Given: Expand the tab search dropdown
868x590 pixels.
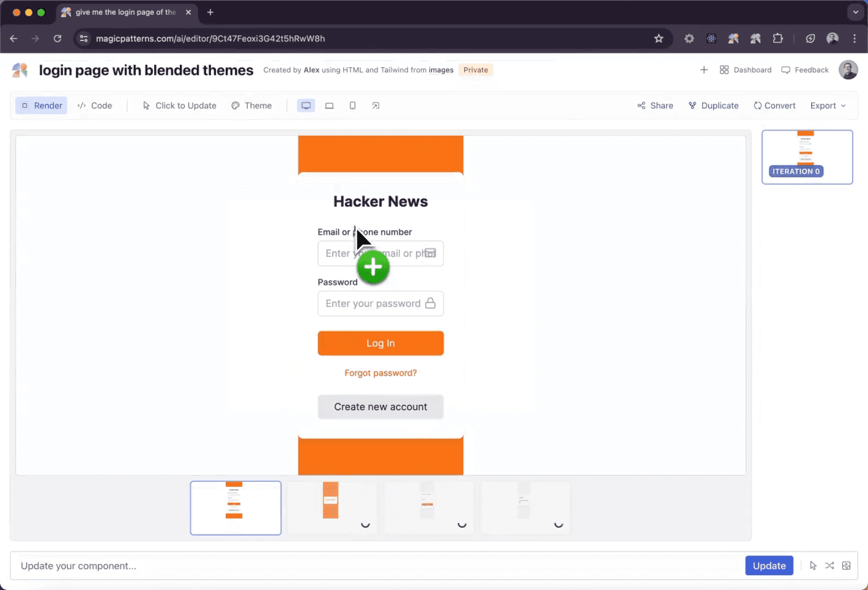Looking at the screenshot, I should coord(855,12).
